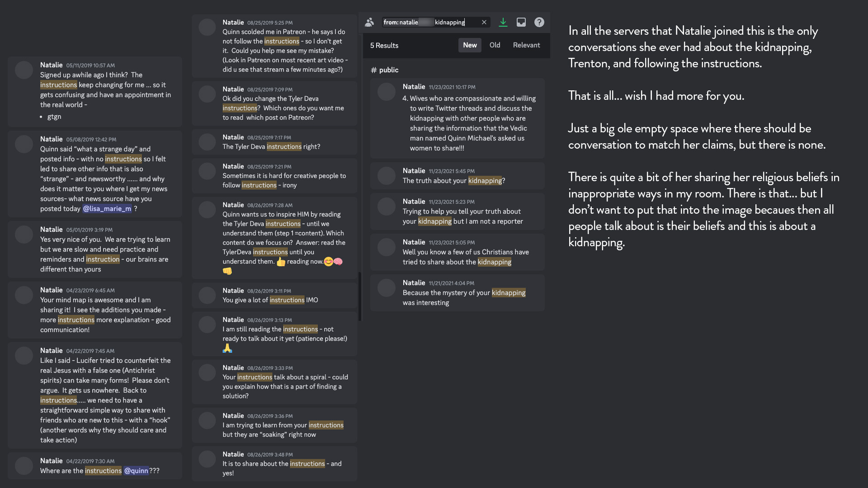Click the clear search X icon
The width and height of the screenshot is (868, 488).
(483, 22)
